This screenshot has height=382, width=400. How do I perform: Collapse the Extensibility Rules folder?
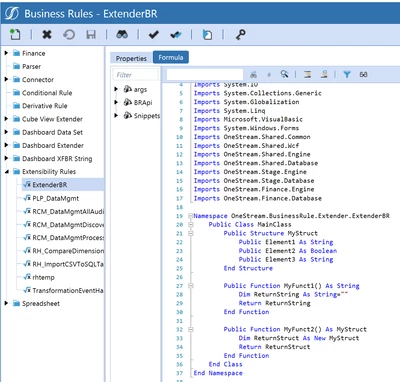[6, 172]
